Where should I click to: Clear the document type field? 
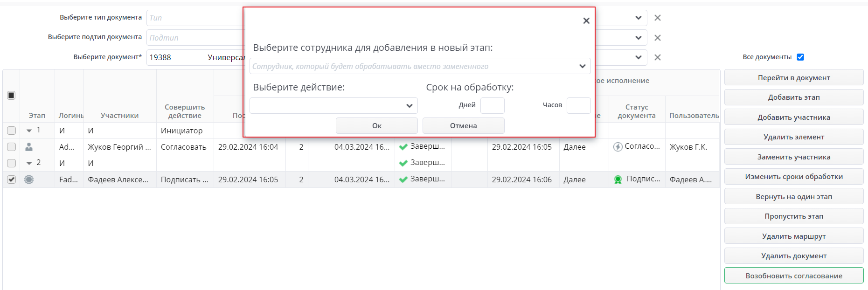(658, 18)
